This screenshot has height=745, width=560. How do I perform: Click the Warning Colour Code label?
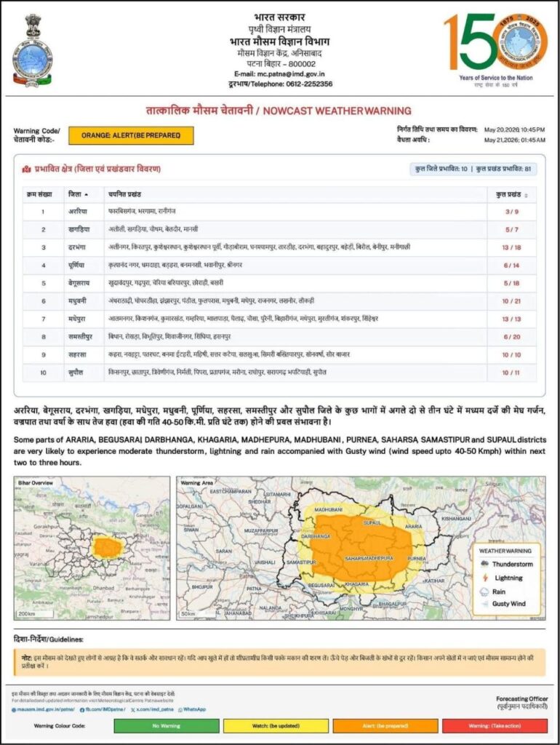click(x=60, y=726)
